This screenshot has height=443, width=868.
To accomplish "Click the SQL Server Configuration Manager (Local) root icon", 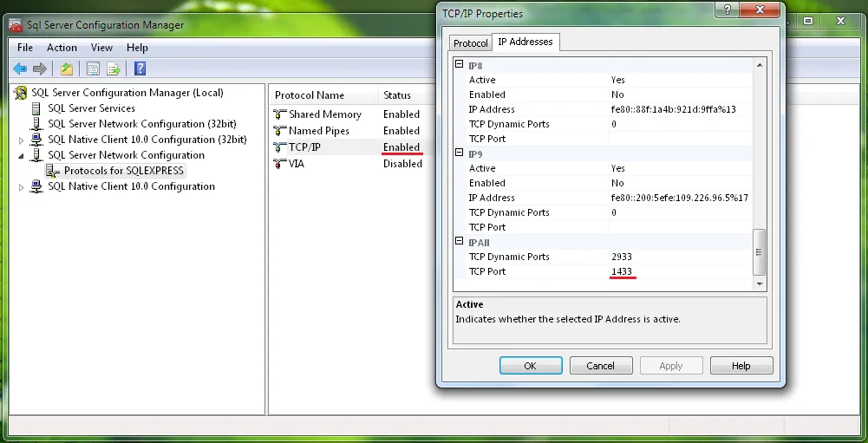I will coord(21,93).
